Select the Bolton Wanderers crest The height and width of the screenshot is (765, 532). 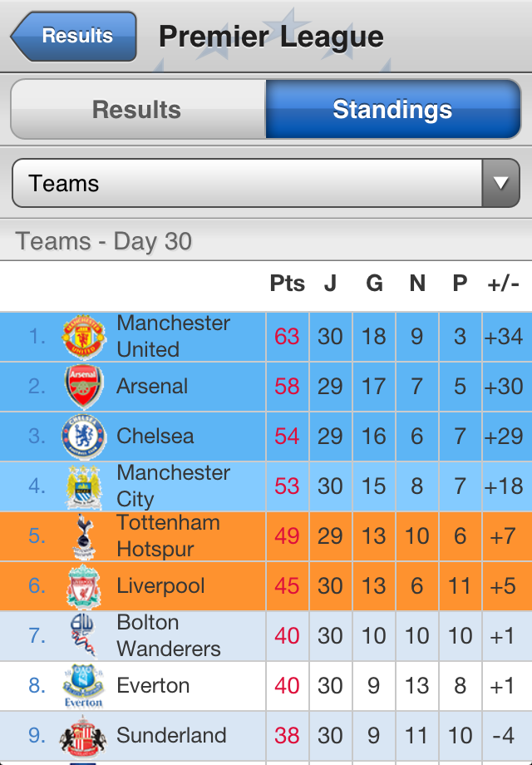[85, 636]
